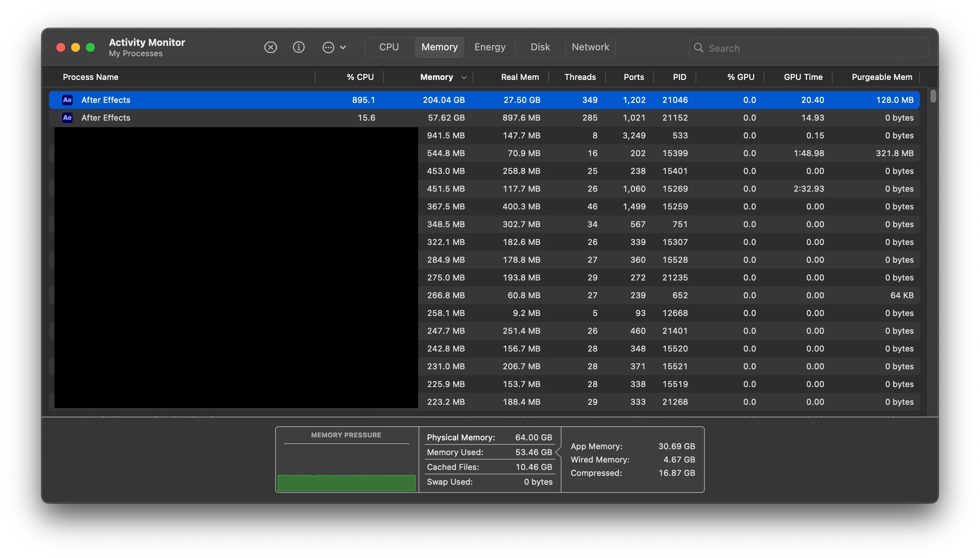Sort by the Purgeable Mem column header
Image resolution: width=980 pixels, height=558 pixels.
[881, 77]
